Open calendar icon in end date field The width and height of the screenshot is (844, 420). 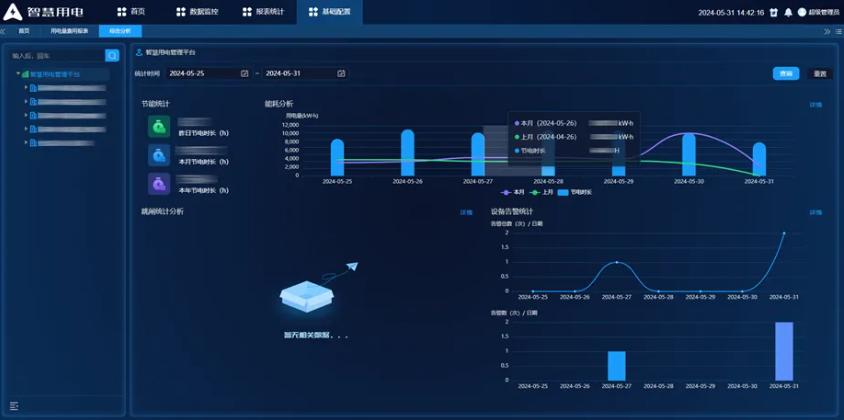341,73
